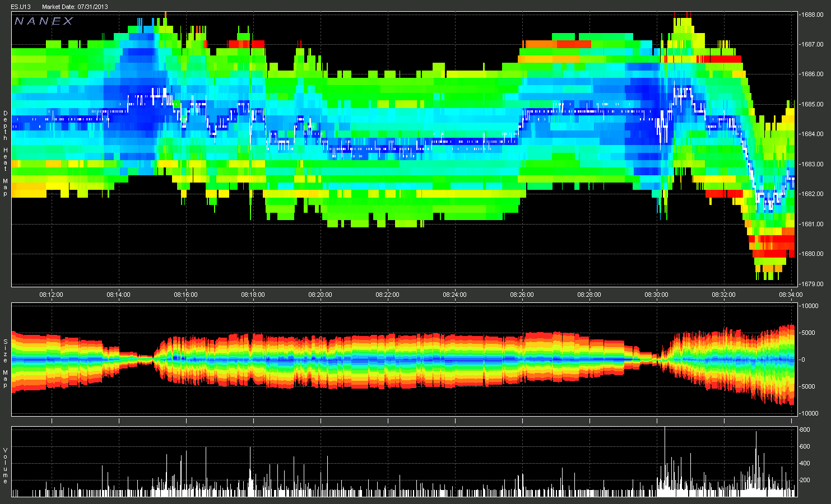Screen dimensions: 831x504
Task: Select the 08:30:00 time axis label
Action: [656, 295]
